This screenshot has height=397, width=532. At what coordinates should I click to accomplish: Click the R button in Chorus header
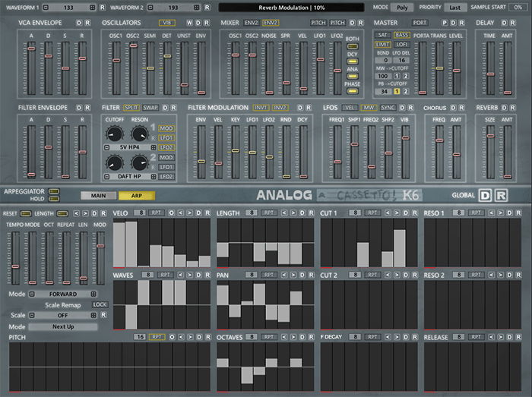[x=462, y=108]
